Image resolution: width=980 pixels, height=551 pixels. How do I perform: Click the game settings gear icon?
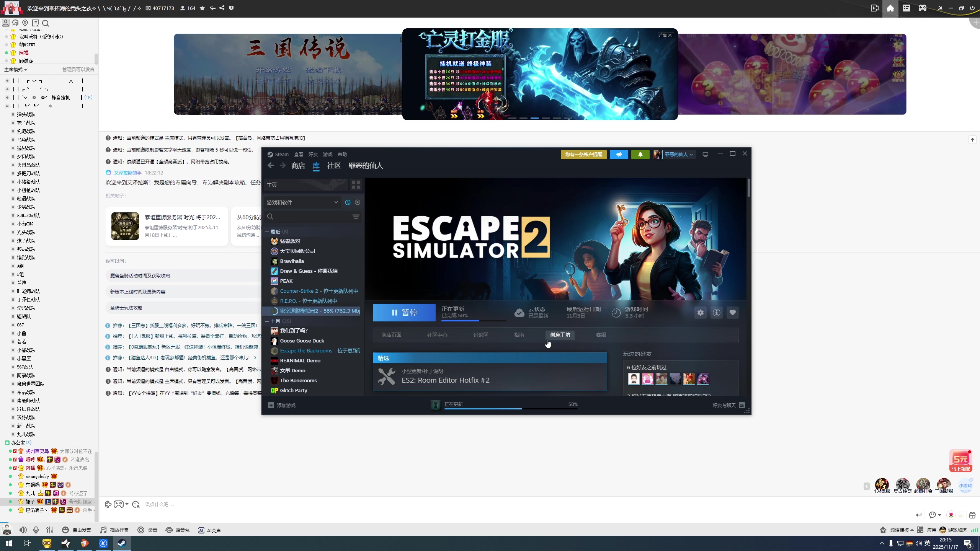click(700, 313)
